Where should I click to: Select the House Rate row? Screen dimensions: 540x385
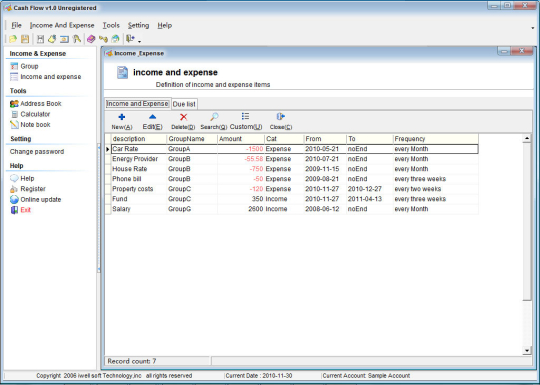coord(295,169)
